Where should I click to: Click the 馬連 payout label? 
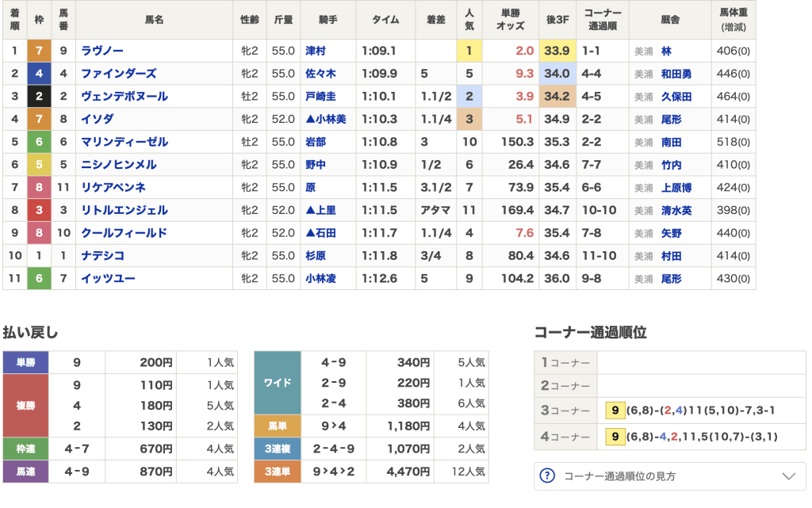tap(26, 472)
